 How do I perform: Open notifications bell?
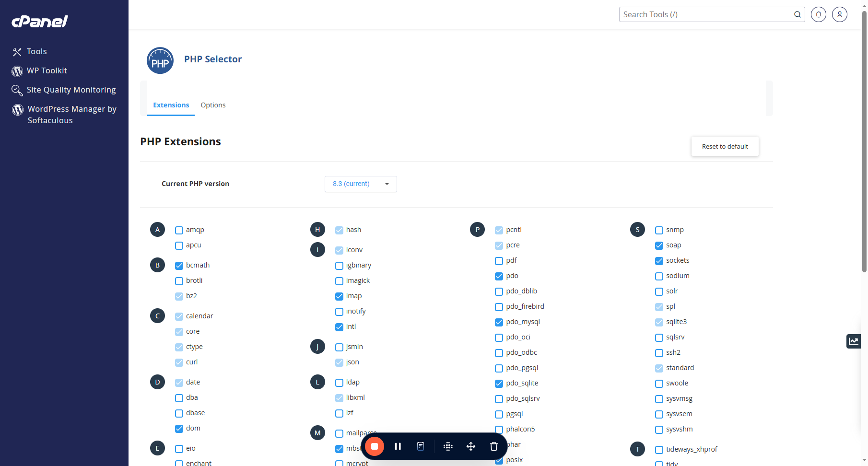coord(819,14)
